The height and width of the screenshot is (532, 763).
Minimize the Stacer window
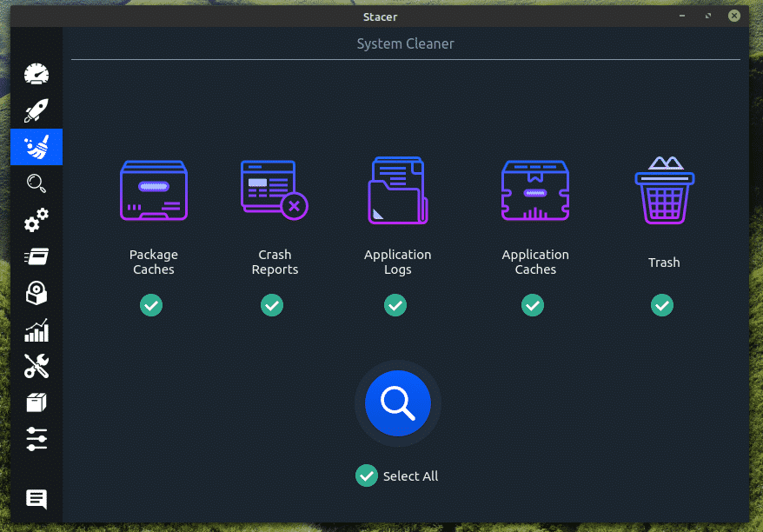pos(682,16)
